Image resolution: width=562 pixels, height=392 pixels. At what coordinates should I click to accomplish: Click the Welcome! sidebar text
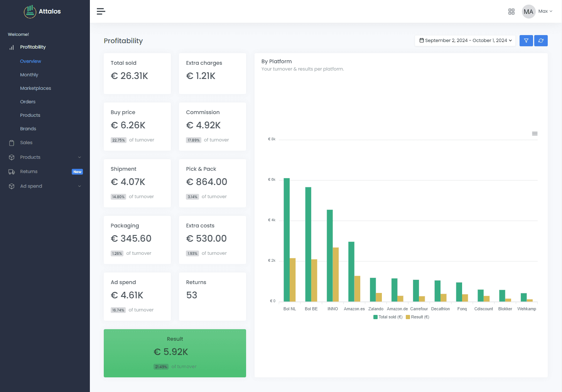click(19, 34)
